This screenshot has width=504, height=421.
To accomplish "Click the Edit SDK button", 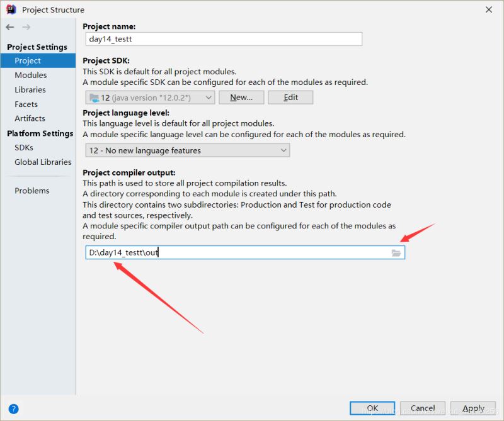I will [x=290, y=98].
